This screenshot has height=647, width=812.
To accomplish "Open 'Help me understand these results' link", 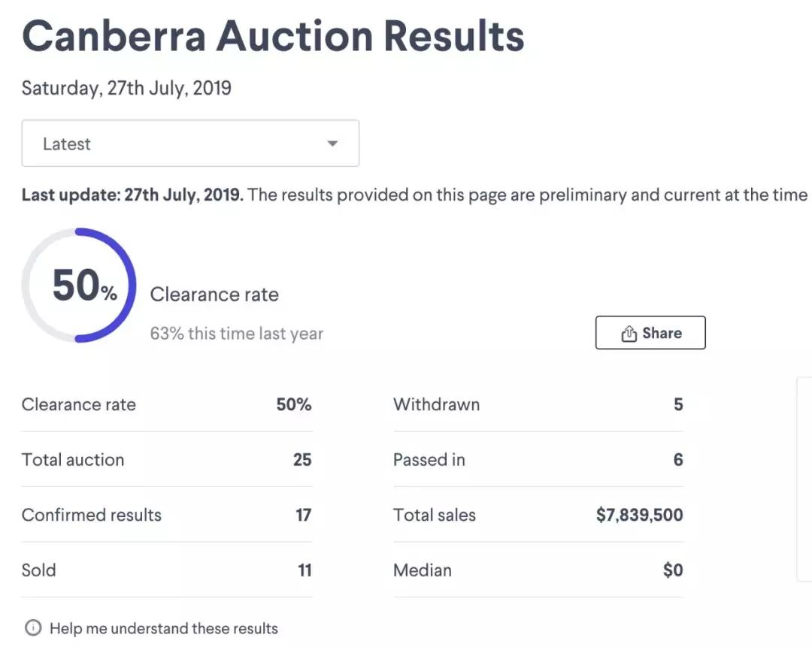I will [163, 628].
